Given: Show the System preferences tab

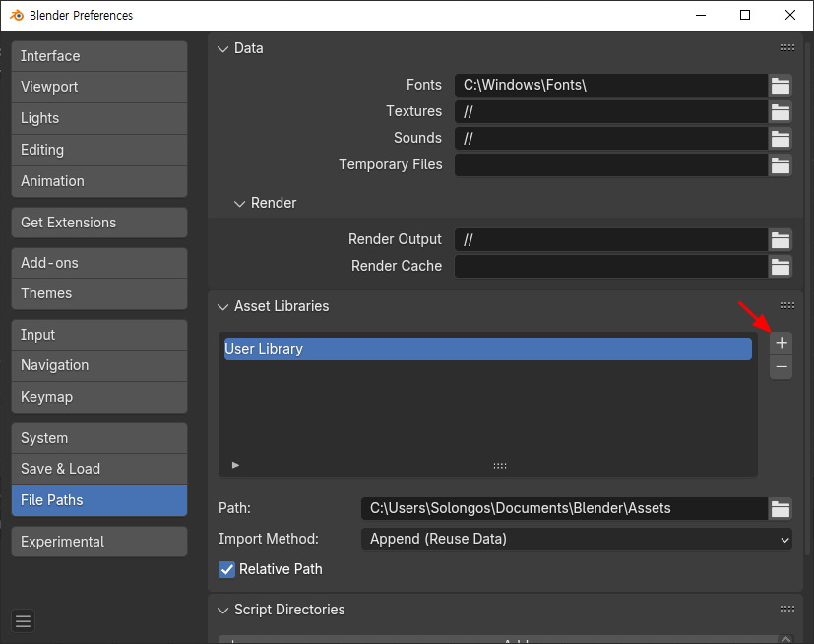Looking at the screenshot, I should pos(99,438).
